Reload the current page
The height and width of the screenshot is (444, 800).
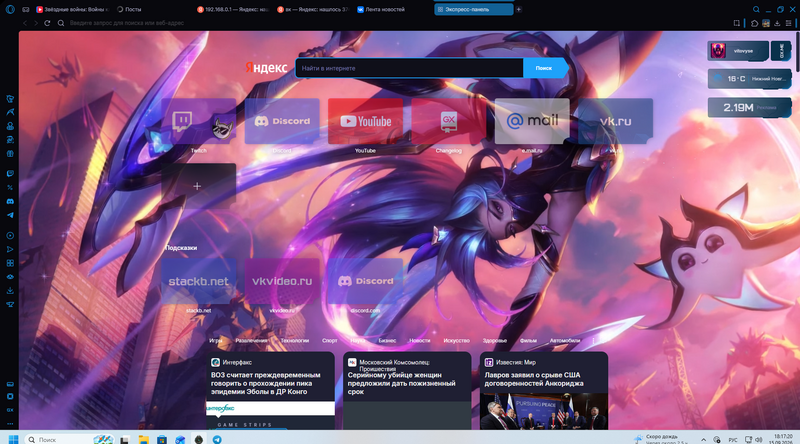[x=47, y=23]
